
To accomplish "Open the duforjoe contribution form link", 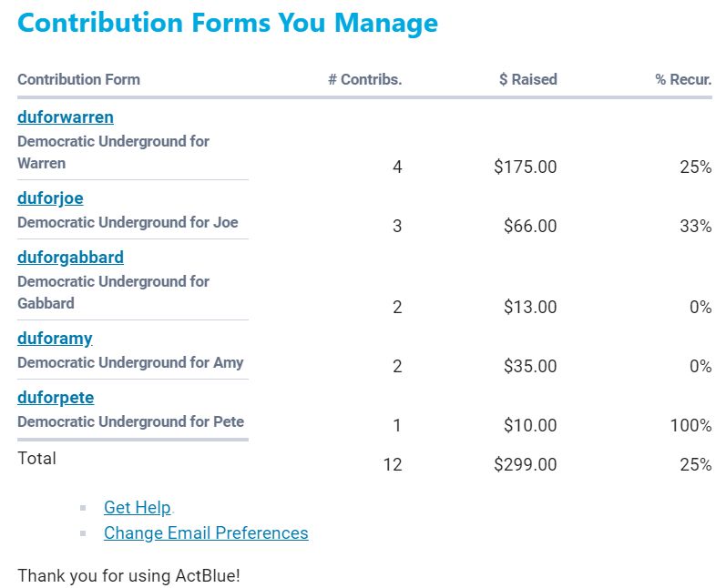I will coord(50,198).
